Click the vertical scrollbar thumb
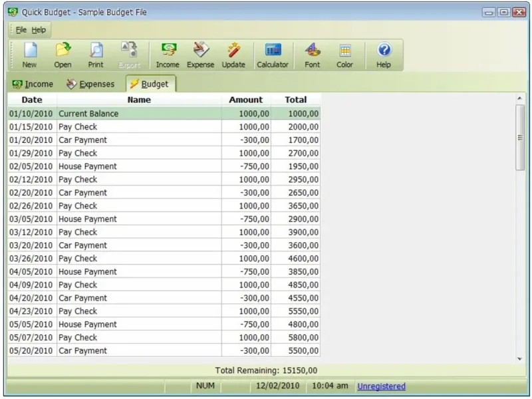This screenshot has width=532, height=399. (x=520, y=138)
